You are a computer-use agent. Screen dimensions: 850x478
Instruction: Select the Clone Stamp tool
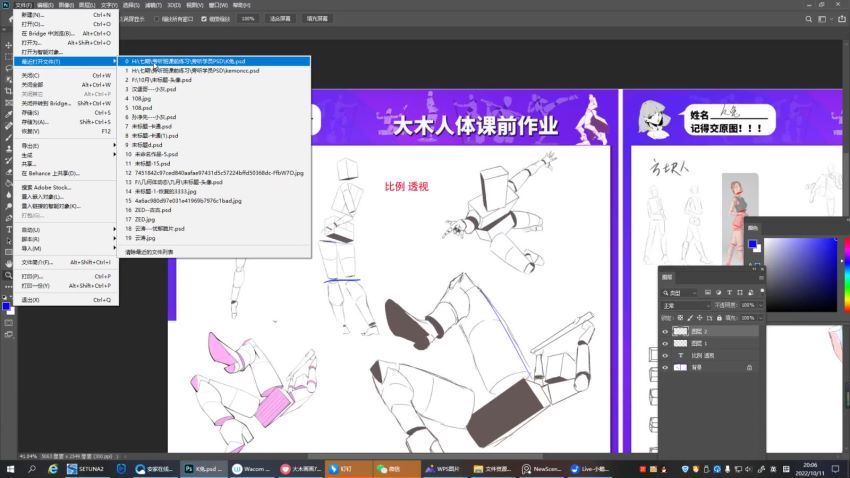[x=8, y=148]
